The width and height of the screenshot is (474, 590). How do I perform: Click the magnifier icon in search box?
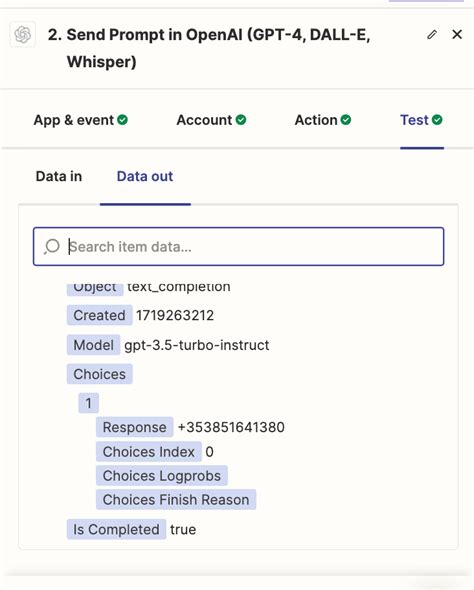pyautogui.click(x=52, y=247)
